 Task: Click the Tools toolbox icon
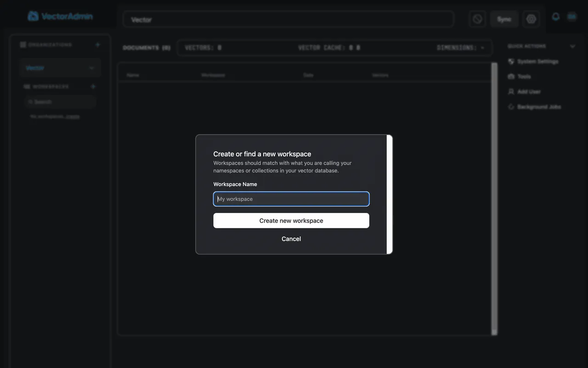(511, 76)
